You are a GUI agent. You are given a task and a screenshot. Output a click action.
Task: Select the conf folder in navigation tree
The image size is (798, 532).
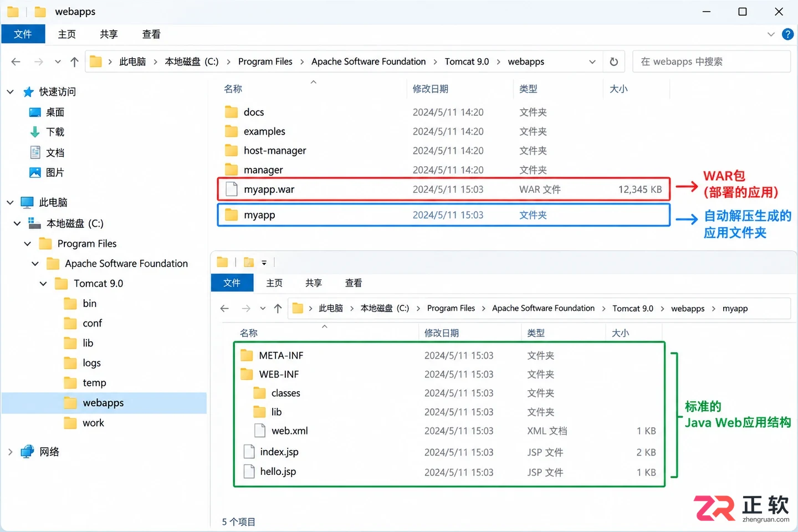click(93, 323)
